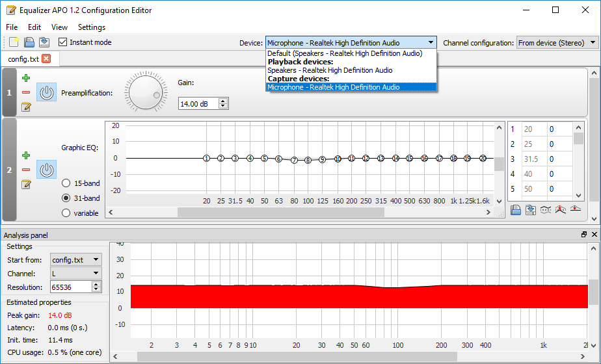Decrease Resolution with the down spinner arrow
601x364 pixels.
[x=96, y=289]
